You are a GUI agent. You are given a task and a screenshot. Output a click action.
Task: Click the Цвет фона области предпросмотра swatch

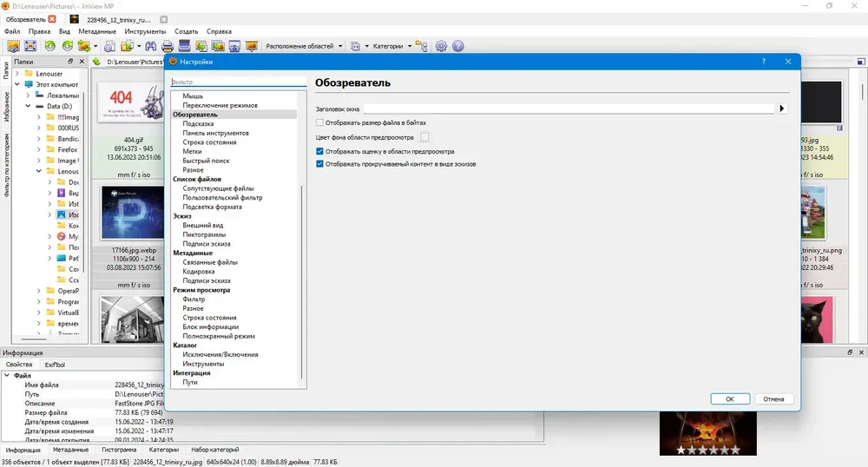(424, 137)
